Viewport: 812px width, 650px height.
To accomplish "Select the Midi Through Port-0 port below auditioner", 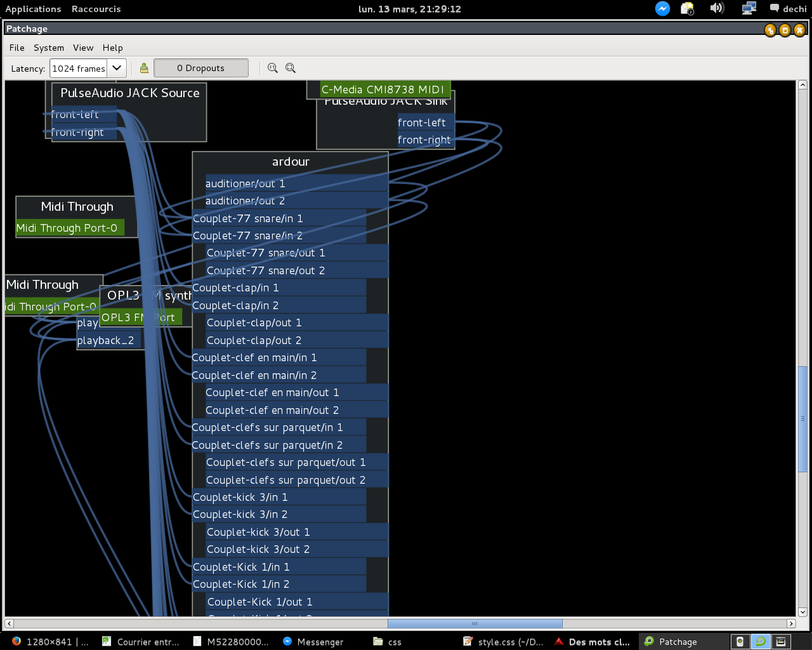I will tap(70, 228).
